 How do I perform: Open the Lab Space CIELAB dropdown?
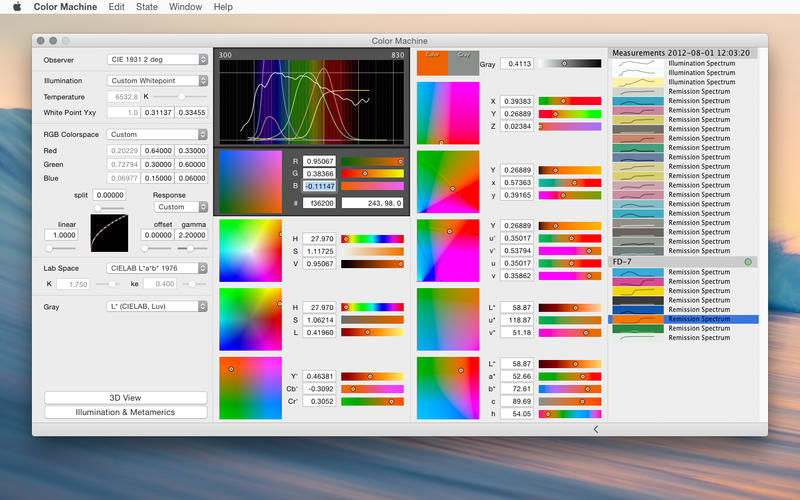point(157,268)
